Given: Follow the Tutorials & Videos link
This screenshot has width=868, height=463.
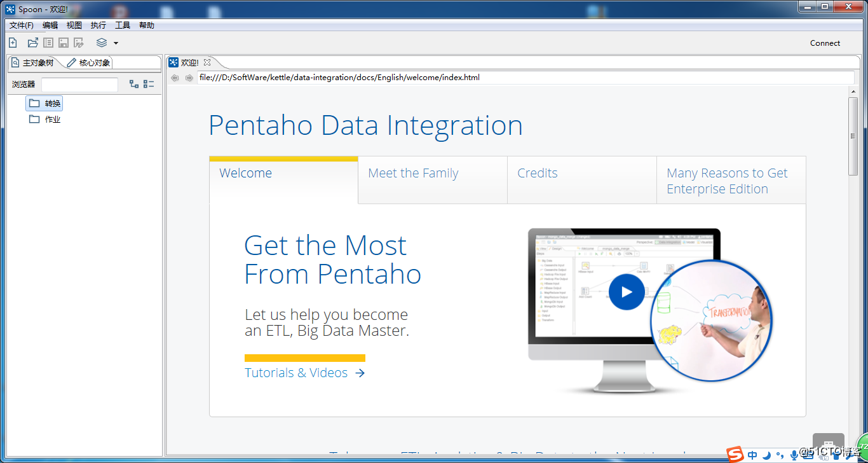Looking at the screenshot, I should tap(305, 373).
